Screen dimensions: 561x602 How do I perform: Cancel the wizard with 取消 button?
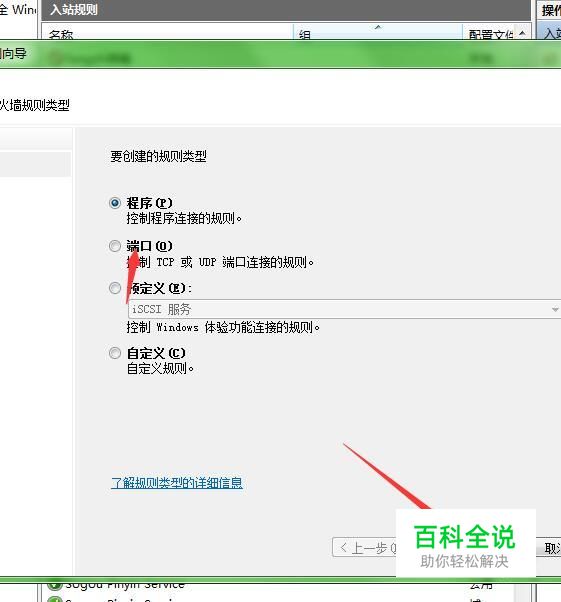[550, 548]
